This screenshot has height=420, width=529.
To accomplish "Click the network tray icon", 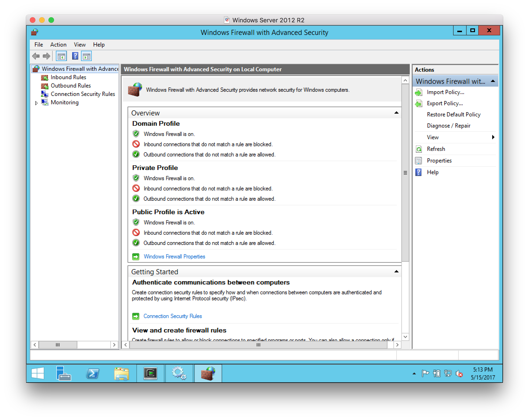I will [448, 373].
